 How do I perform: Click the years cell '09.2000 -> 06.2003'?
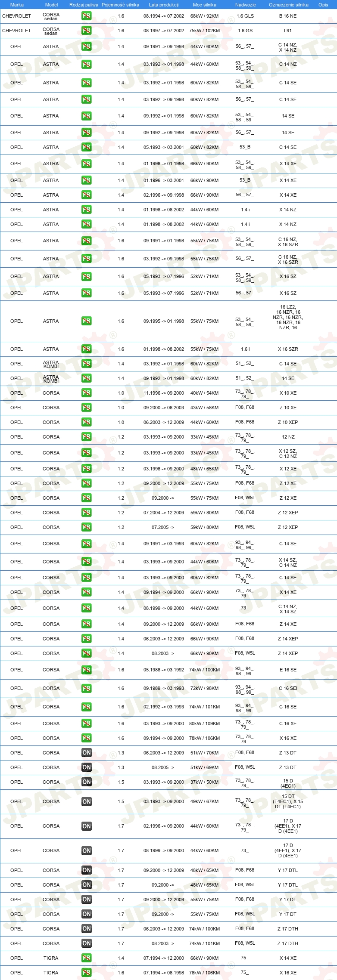point(164,408)
